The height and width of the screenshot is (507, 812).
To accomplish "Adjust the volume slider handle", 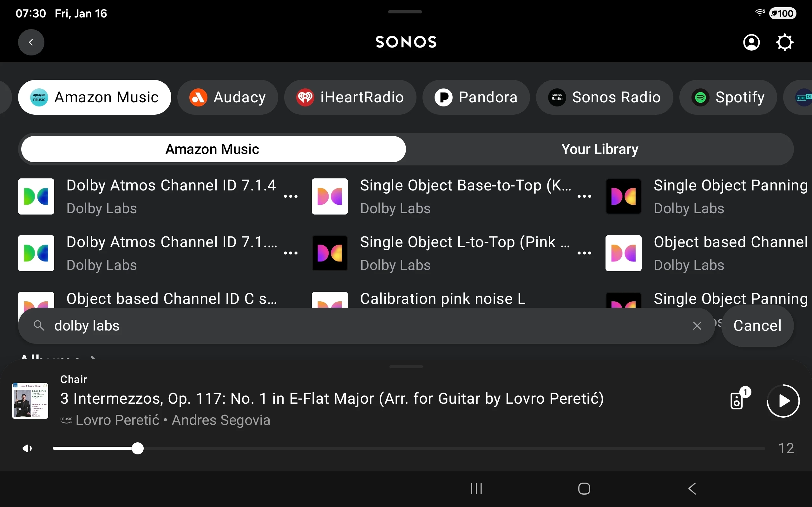I will click(x=138, y=448).
